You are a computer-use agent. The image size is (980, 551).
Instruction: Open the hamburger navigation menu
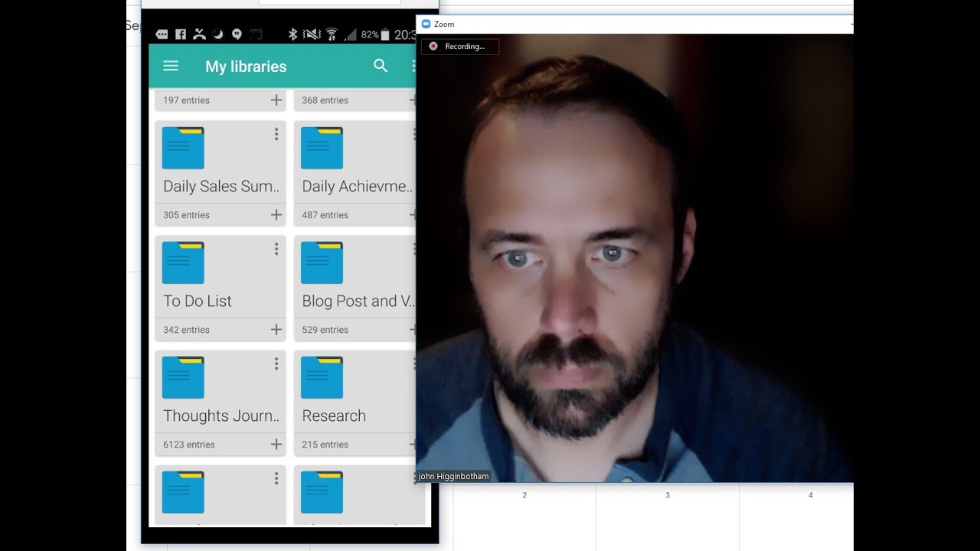(x=171, y=67)
